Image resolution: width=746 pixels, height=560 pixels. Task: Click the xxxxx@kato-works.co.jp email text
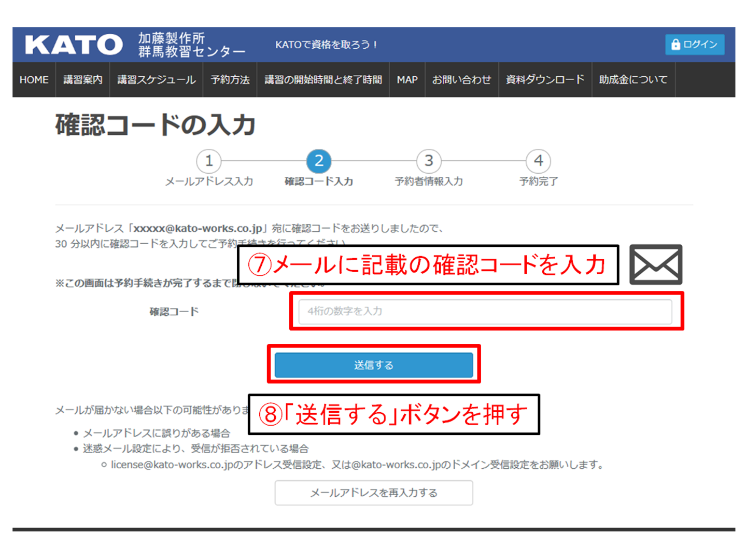(x=198, y=228)
